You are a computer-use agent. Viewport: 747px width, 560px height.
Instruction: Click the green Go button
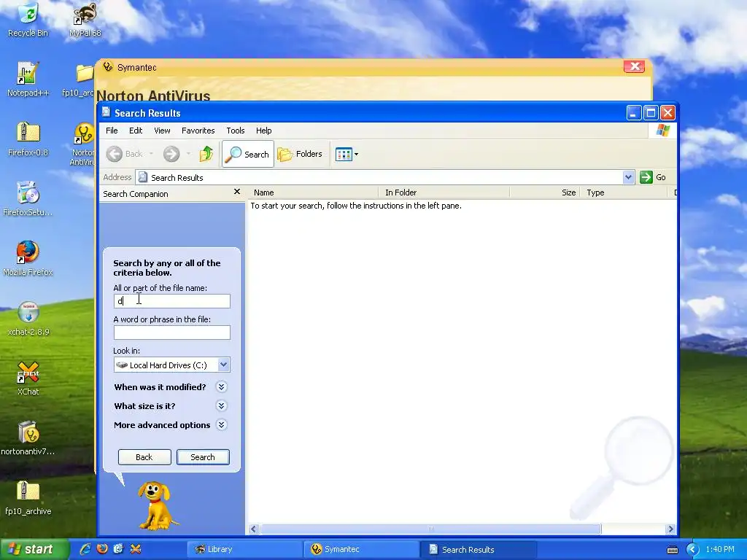[x=653, y=177]
